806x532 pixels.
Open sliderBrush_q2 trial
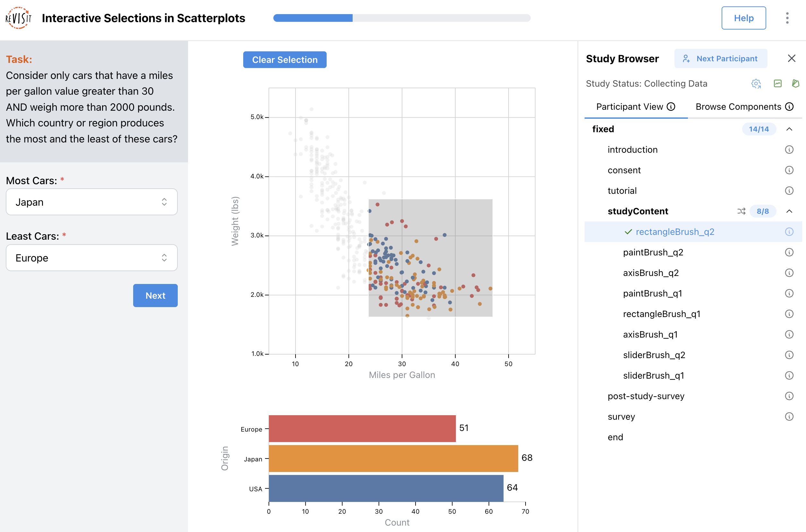pyautogui.click(x=654, y=355)
